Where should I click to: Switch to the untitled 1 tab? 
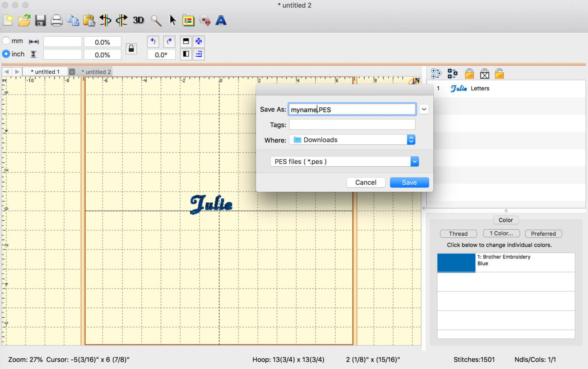coord(45,72)
